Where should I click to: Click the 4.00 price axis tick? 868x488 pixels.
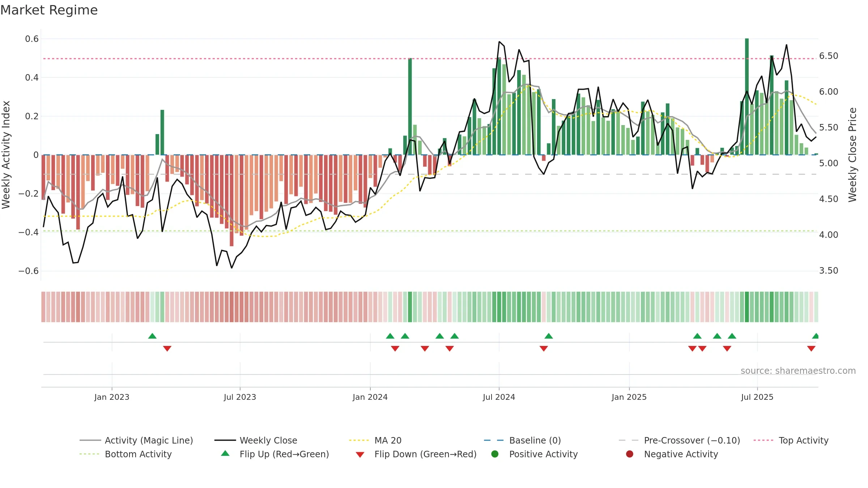click(829, 235)
